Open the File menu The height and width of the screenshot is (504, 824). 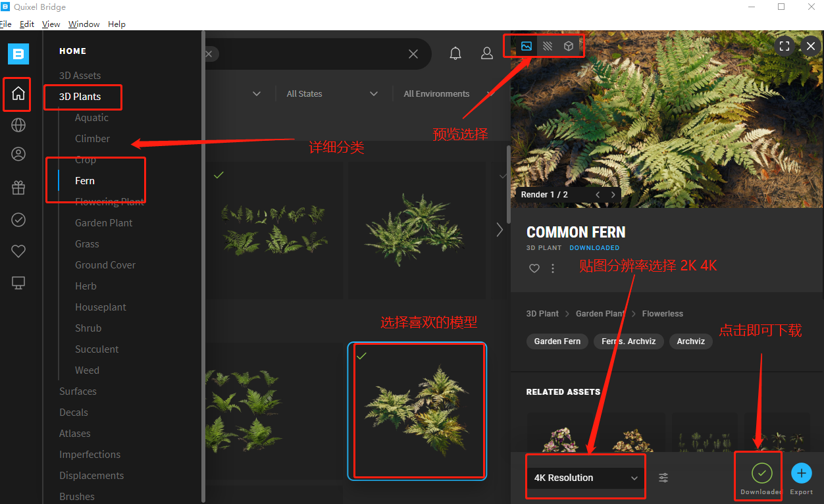tap(6, 24)
